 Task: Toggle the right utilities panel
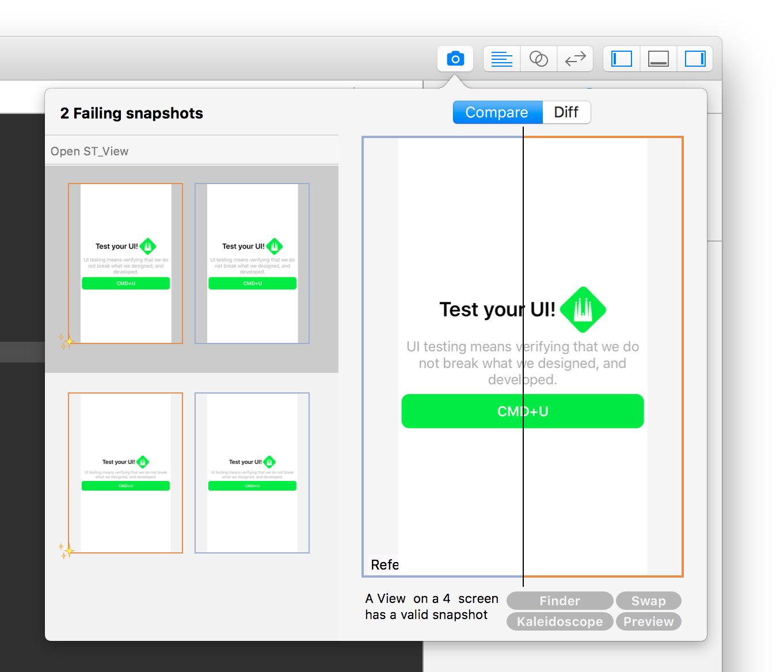[695, 59]
